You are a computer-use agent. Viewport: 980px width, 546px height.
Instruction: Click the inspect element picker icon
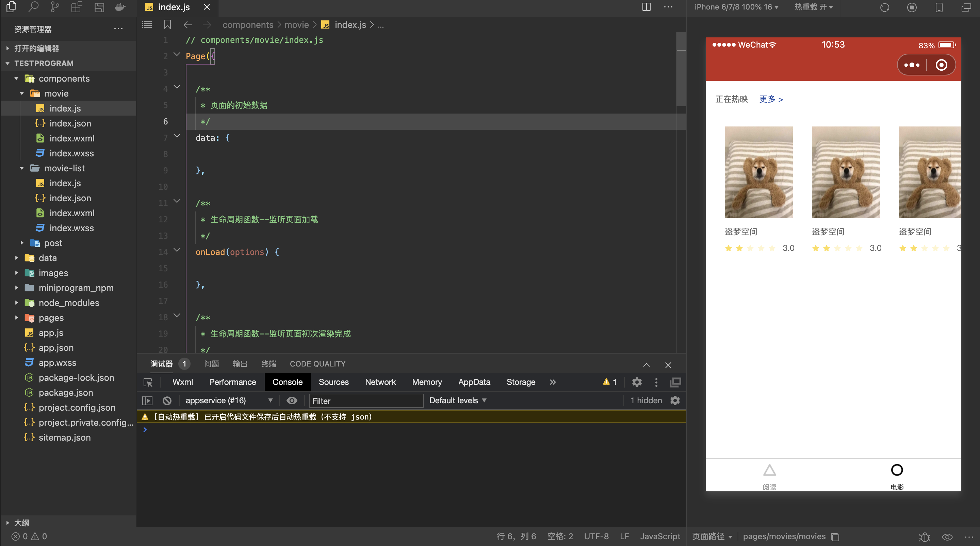tap(148, 382)
